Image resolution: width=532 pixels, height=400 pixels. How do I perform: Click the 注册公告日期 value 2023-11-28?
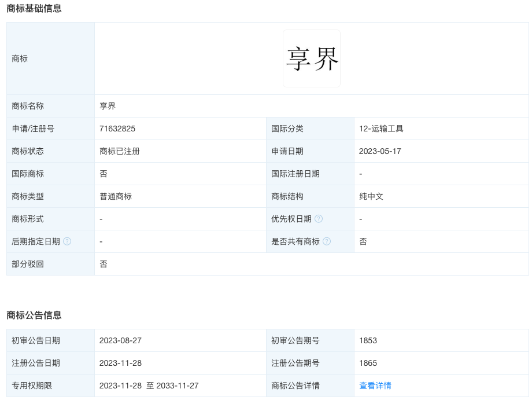pyautogui.click(x=120, y=363)
